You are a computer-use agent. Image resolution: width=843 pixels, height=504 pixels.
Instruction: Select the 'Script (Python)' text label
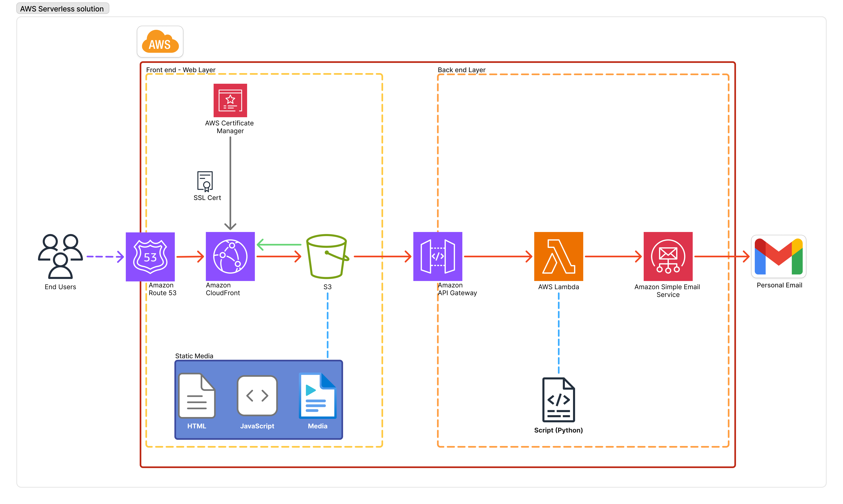point(558,430)
